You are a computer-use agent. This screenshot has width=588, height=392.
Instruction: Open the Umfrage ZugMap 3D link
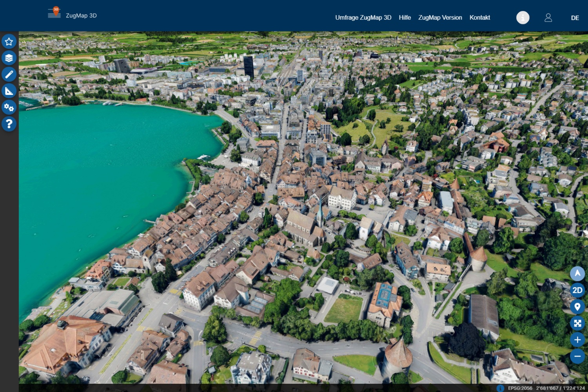coord(363,18)
